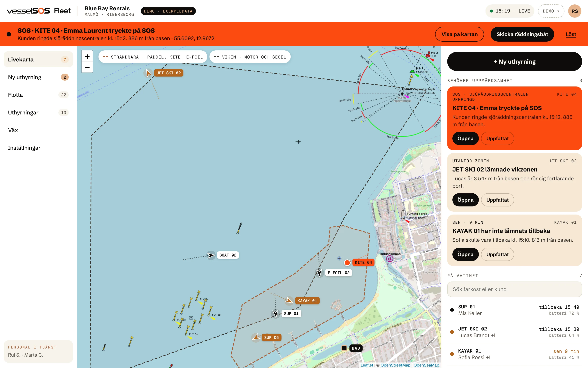Click Visa på kartan button
This screenshot has height=368, width=588.
pos(459,34)
